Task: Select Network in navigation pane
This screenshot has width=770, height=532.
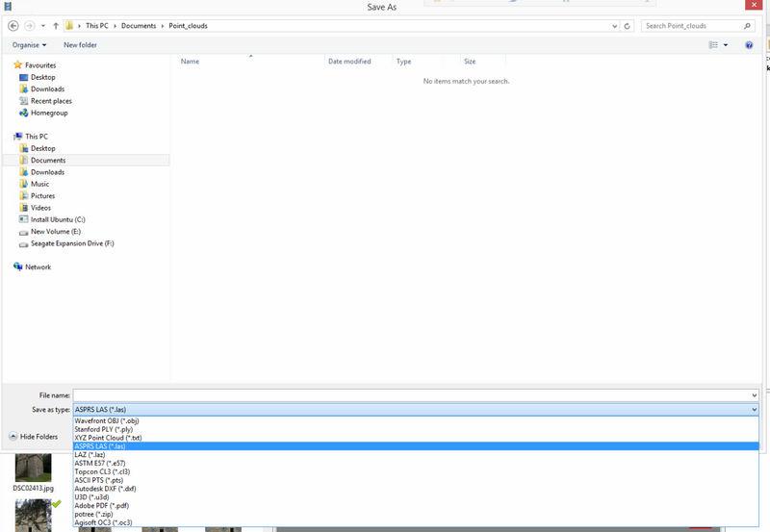Action: coord(33,267)
